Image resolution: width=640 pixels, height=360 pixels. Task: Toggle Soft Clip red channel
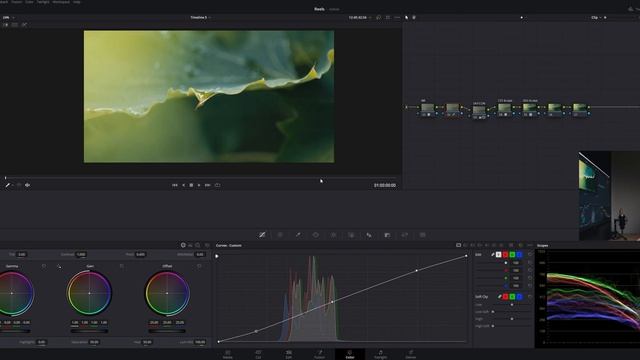[505, 297]
